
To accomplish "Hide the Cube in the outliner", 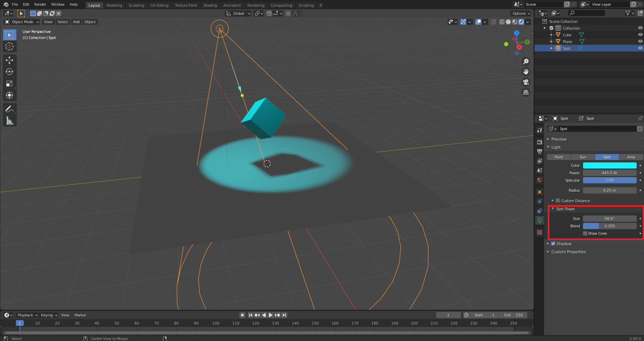I will (640, 35).
